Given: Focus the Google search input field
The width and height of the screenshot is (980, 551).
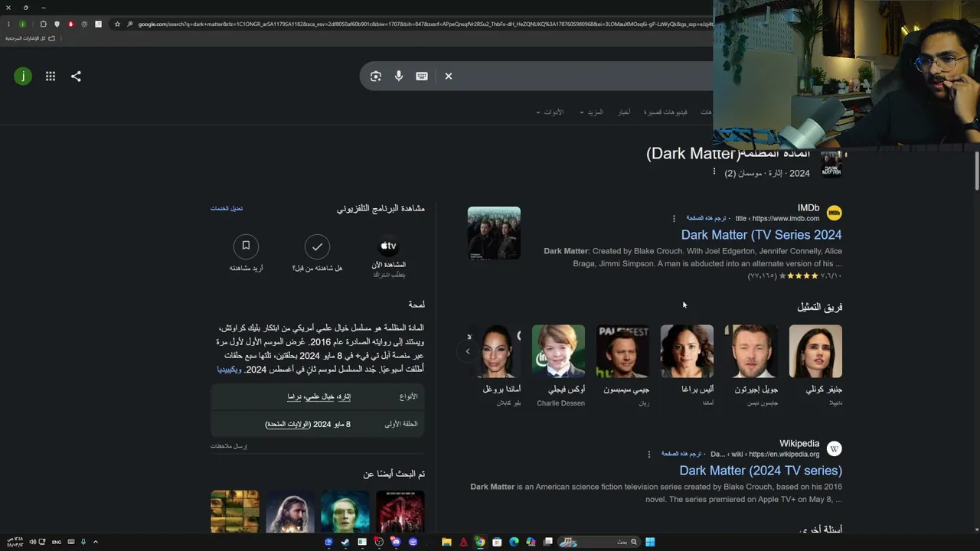Looking at the screenshot, I should tap(586, 77).
